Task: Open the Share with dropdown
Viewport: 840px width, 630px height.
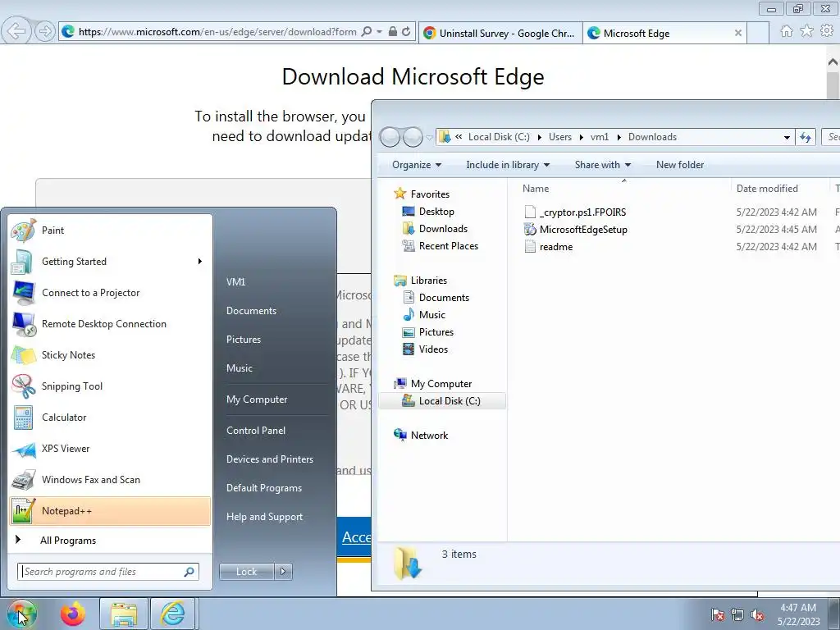Action: click(603, 165)
